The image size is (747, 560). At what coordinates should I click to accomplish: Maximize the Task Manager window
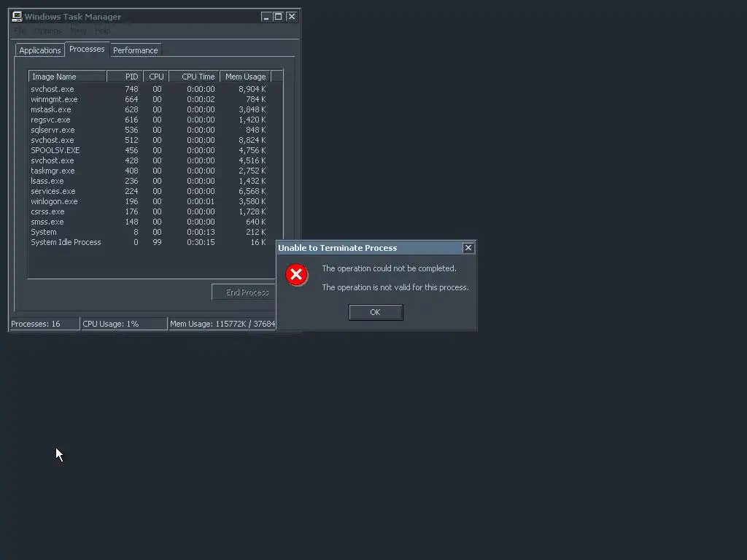[x=278, y=17]
